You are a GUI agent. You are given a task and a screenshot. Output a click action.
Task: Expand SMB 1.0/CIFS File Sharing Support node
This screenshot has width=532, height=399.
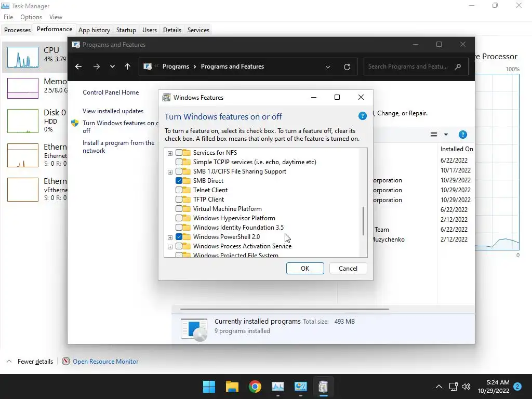pos(170,172)
